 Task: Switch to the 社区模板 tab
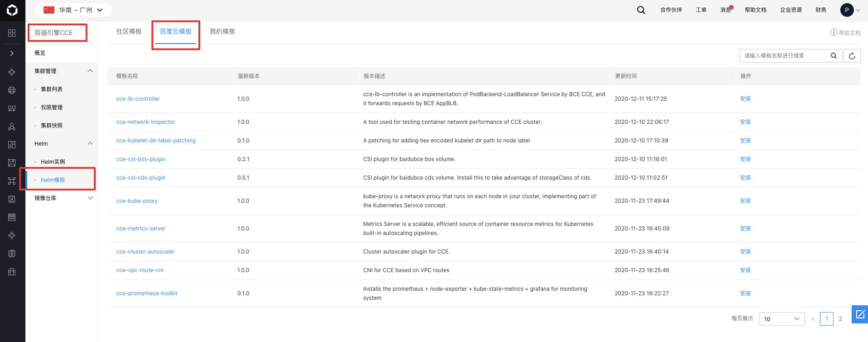[129, 31]
